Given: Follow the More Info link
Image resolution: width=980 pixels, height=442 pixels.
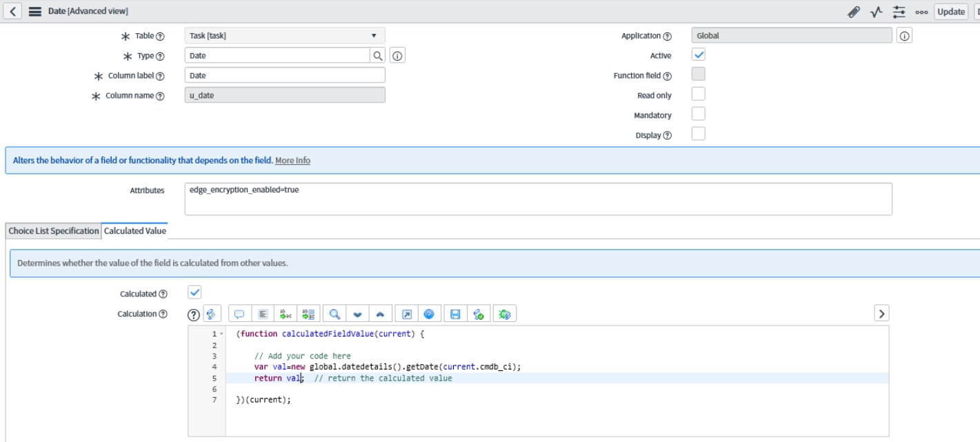Looking at the screenshot, I should (292, 161).
